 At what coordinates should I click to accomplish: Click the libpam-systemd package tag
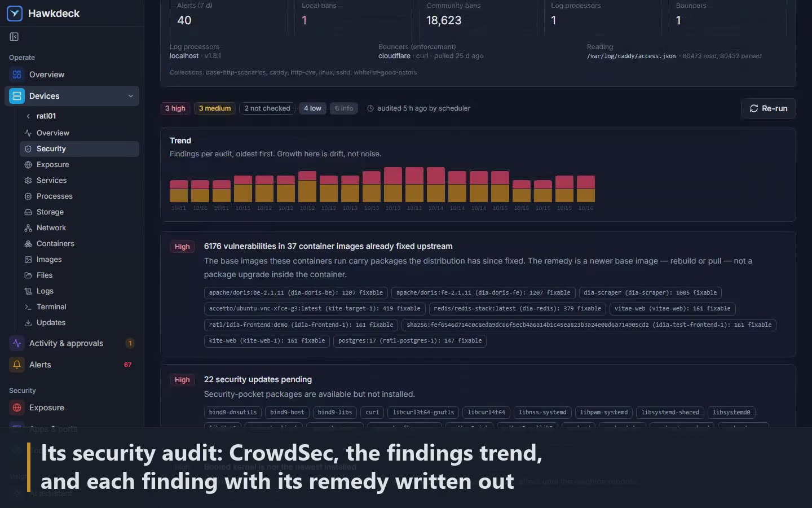point(604,413)
